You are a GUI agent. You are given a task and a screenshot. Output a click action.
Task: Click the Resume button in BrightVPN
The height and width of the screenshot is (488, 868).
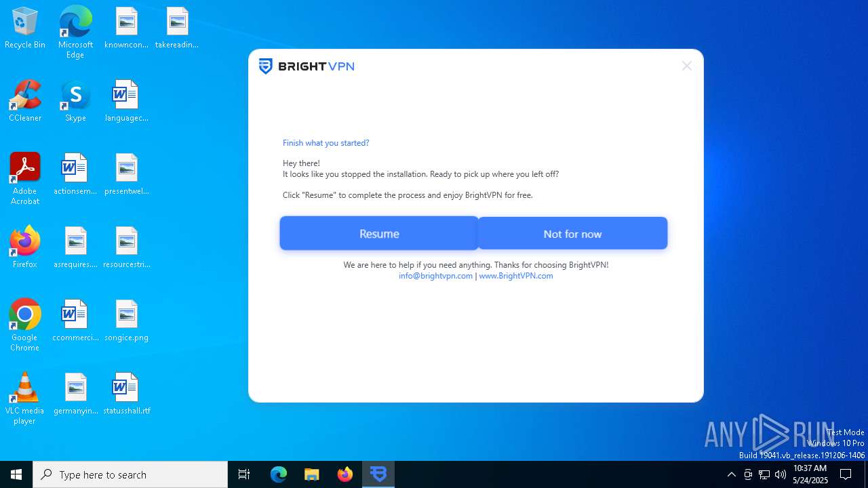(x=379, y=233)
